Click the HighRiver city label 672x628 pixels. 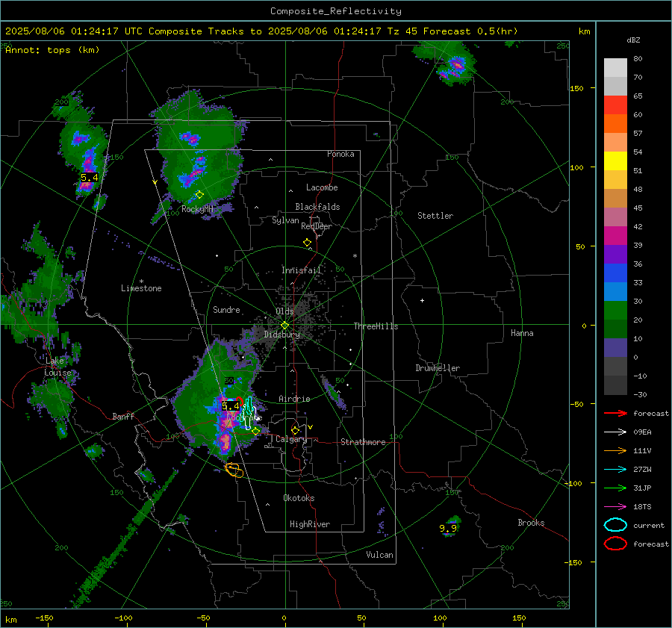tap(310, 524)
